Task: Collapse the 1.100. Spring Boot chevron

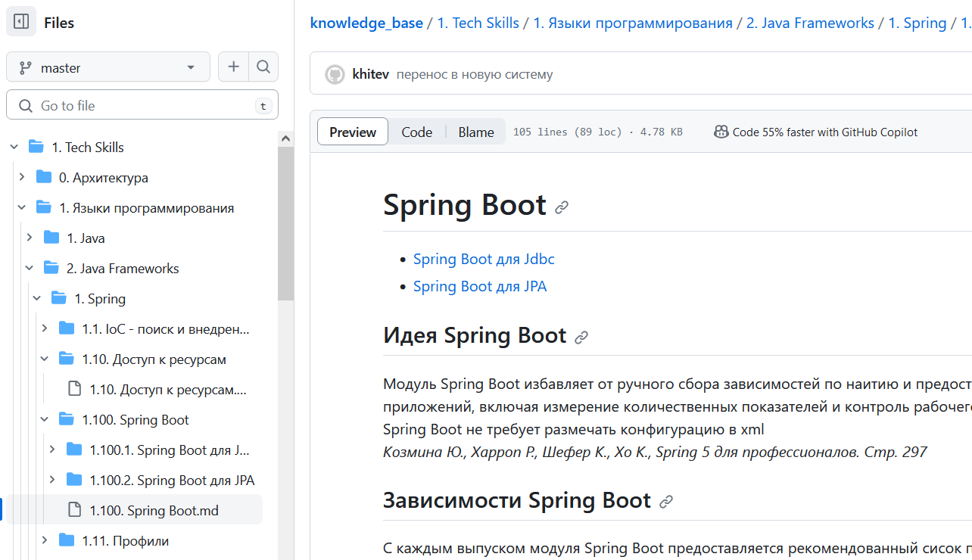Action: [44, 419]
